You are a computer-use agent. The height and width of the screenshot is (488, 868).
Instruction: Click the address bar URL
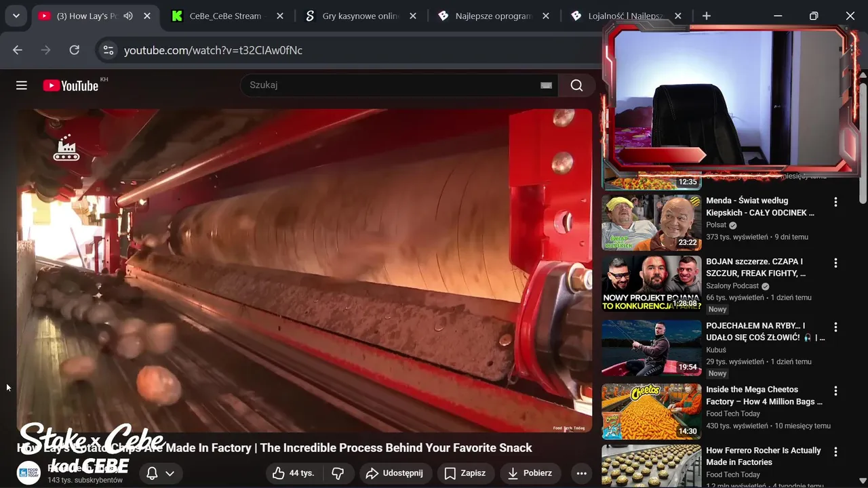pyautogui.click(x=213, y=50)
